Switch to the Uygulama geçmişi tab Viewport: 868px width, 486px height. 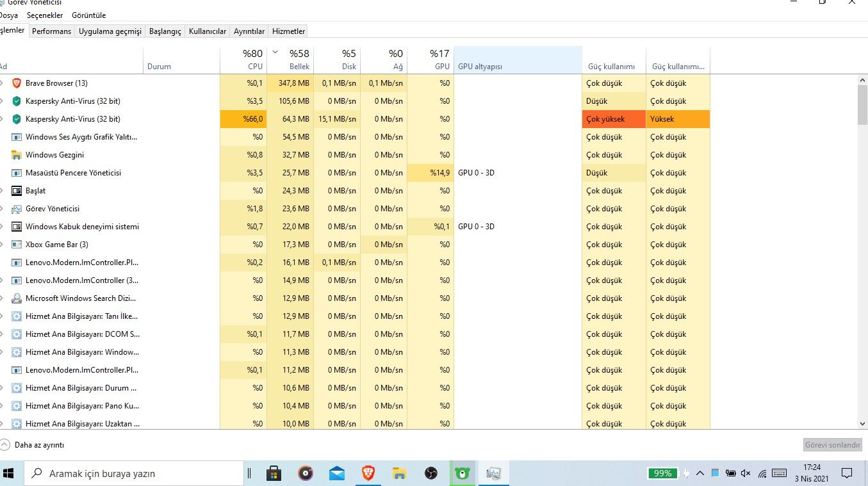pos(110,31)
